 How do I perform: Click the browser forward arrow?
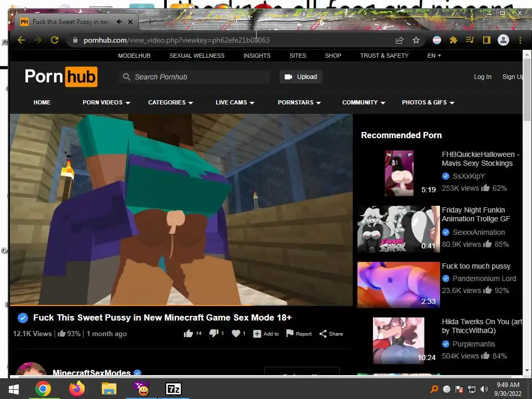click(37, 40)
